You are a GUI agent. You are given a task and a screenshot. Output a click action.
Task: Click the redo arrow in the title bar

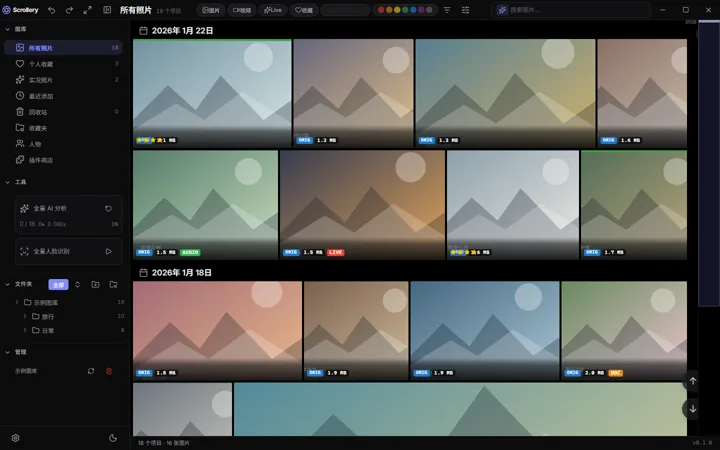pos(69,10)
